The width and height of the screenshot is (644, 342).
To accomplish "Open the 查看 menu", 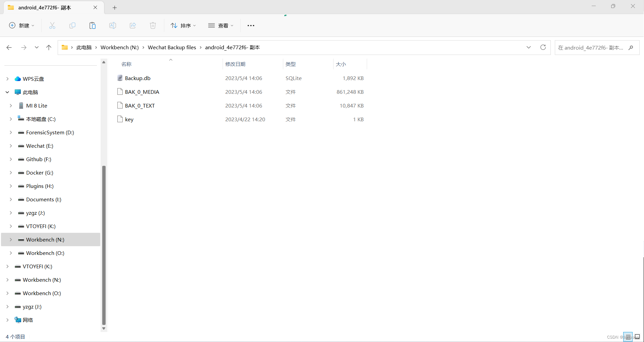I will (221, 25).
